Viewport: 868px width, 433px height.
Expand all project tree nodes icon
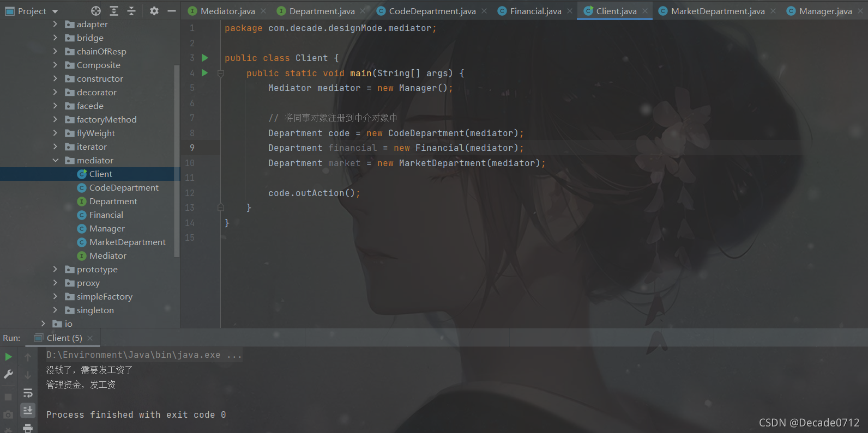114,11
